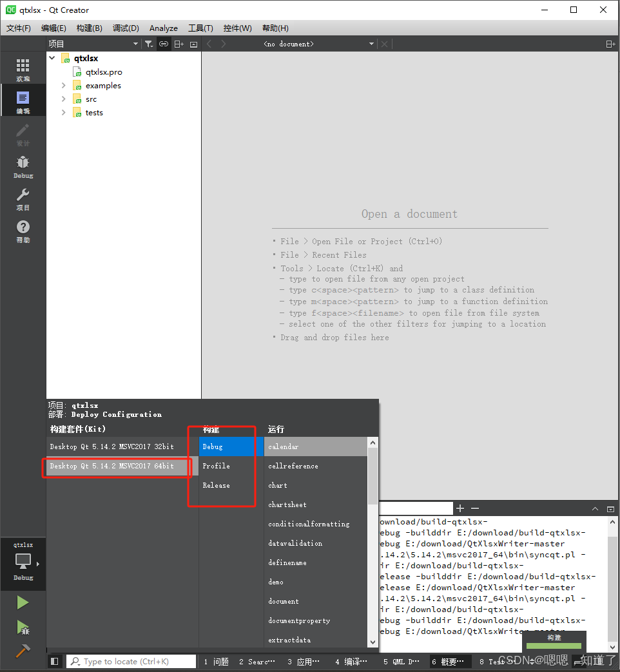Open 帮助 (Help) mode
620x672 pixels.
pyautogui.click(x=23, y=226)
